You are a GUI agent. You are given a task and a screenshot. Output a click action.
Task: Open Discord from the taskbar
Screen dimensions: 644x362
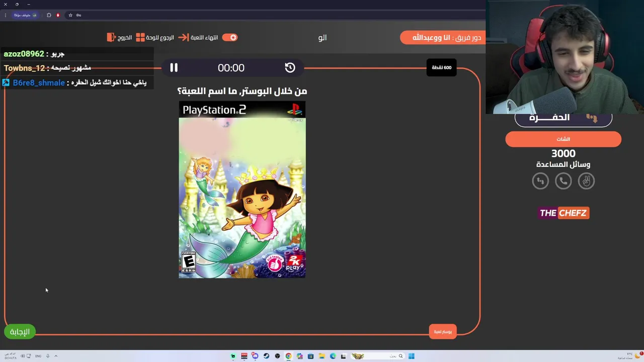click(255, 356)
